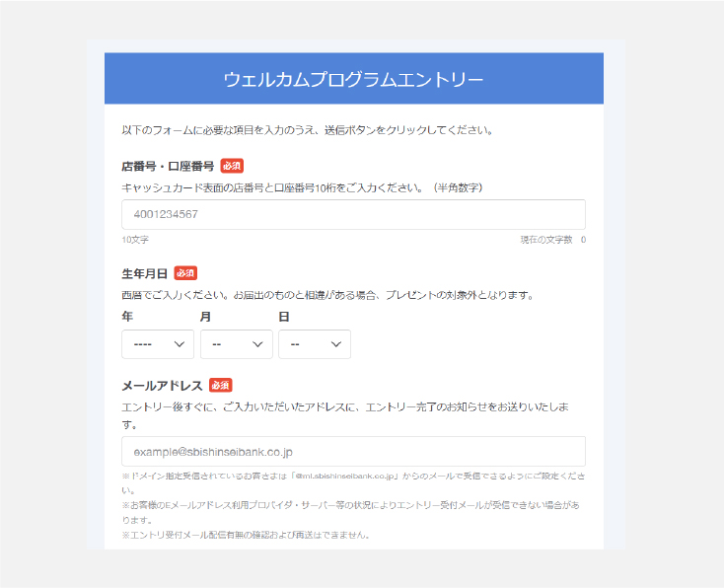Click the 10文字 limit hint text
Viewport: 724px width, 588px height.
click(x=135, y=240)
